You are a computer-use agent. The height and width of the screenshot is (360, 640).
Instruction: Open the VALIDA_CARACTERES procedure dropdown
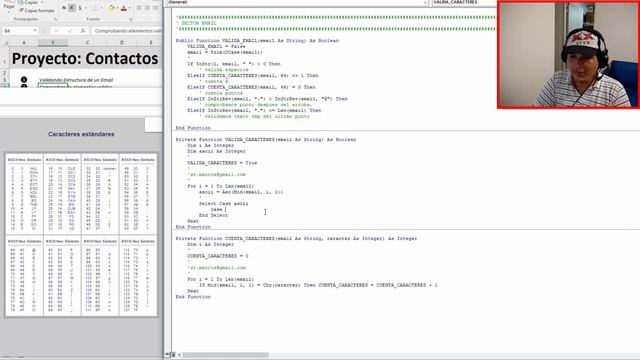[464, 2]
